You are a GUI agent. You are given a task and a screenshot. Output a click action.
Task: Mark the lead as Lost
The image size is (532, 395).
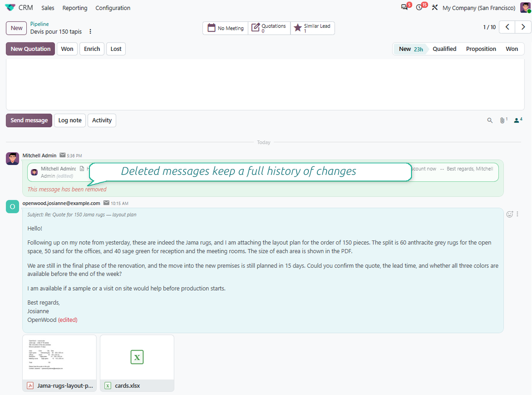[116, 49]
